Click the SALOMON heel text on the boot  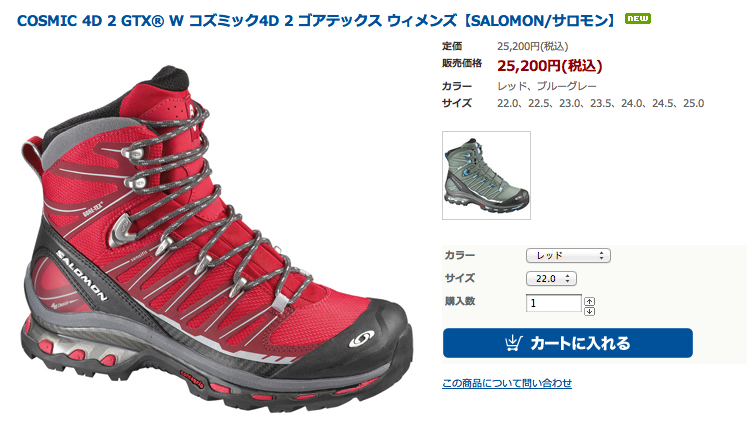pyautogui.click(x=81, y=275)
